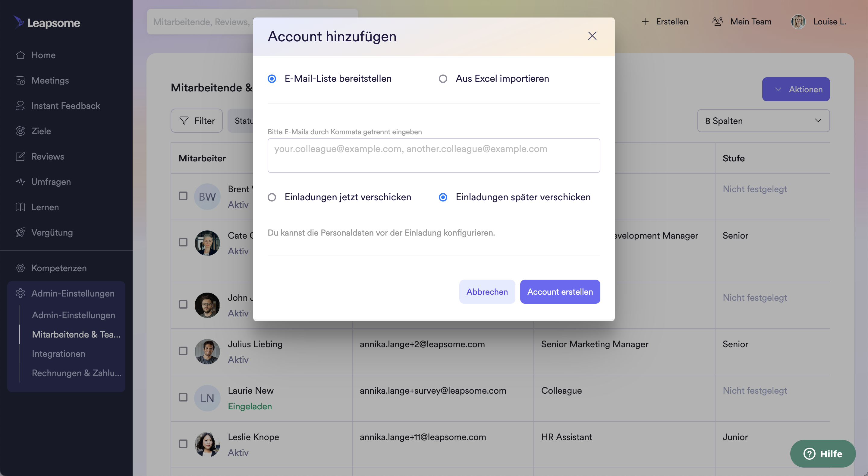Tick the checkbox for Julius Liebing
The image size is (868, 476).
(183, 351)
